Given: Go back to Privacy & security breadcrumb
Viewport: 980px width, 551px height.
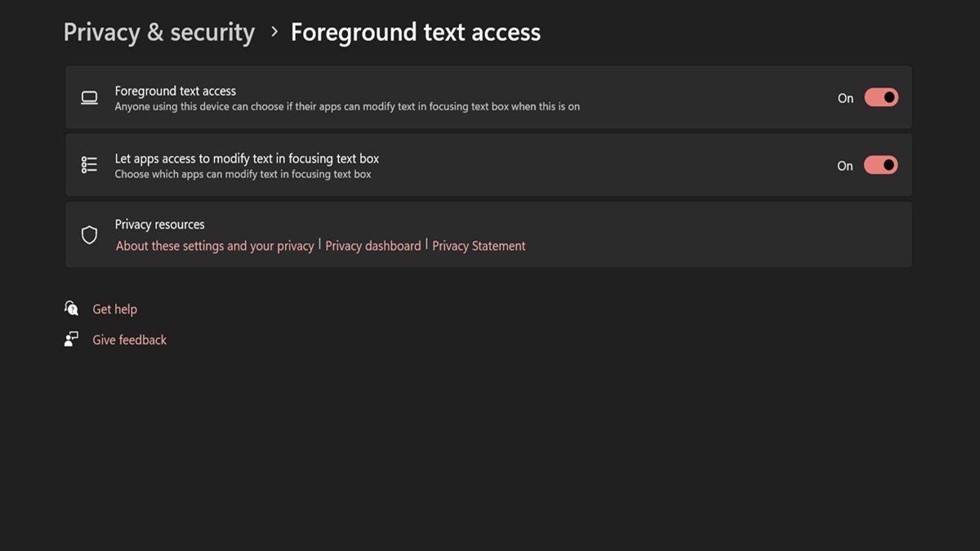Looking at the screenshot, I should tap(159, 33).
